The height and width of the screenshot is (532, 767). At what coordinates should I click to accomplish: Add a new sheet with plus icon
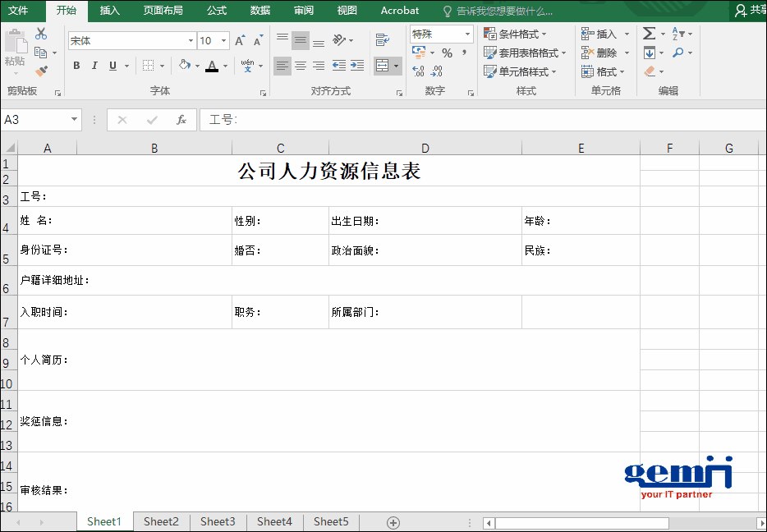click(393, 522)
